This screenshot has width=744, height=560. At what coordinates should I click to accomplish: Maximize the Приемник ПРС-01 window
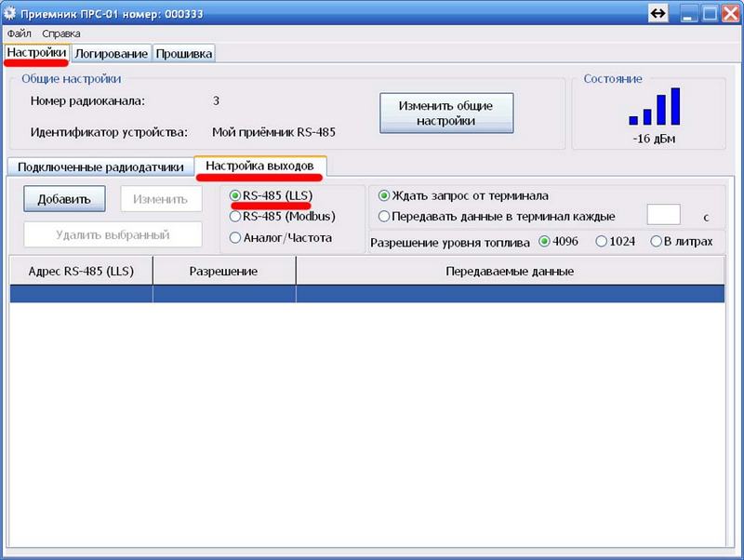pyautogui.click(x=710, y=13)
